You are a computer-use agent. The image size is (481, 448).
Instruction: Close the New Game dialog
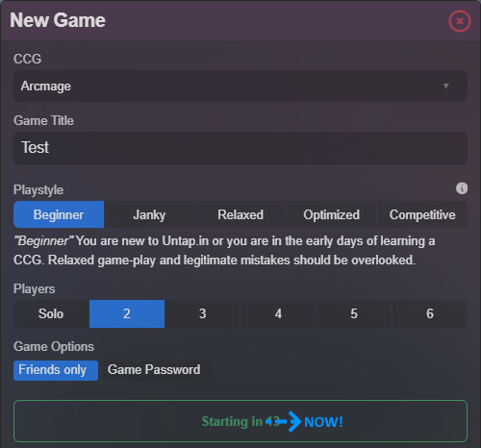[460, 21]
